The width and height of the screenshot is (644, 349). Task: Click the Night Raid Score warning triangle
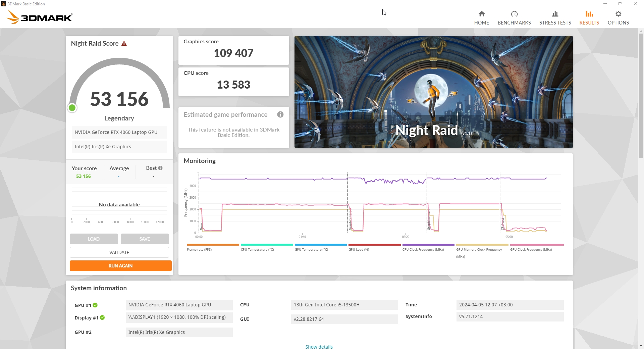click(x=124, y=44)
